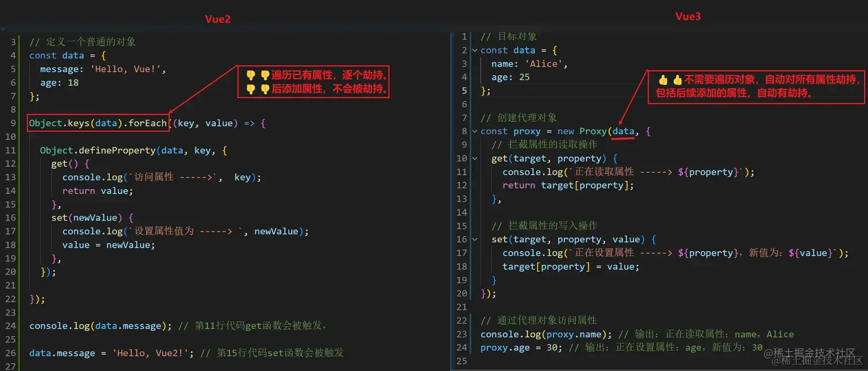The image size is (868, 371).
Task: Click '(key, value) => {' arrow function parameters
Action: [219, 123]
